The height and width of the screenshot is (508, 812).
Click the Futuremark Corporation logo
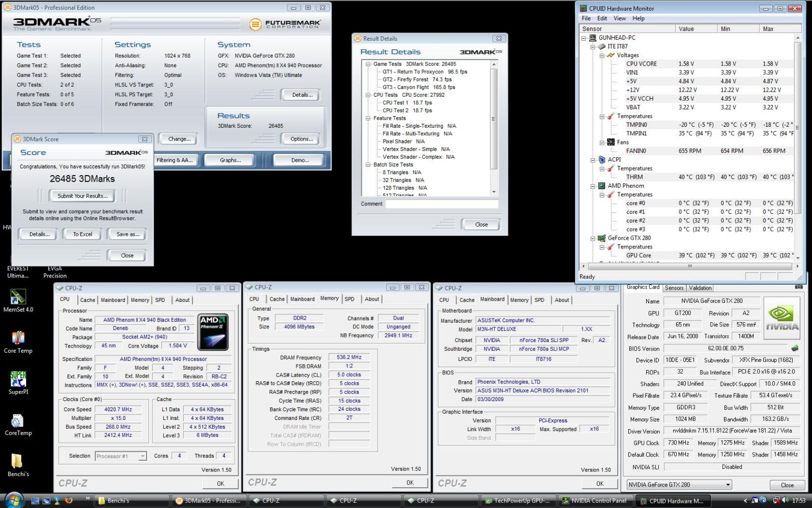tap(286, 24)
